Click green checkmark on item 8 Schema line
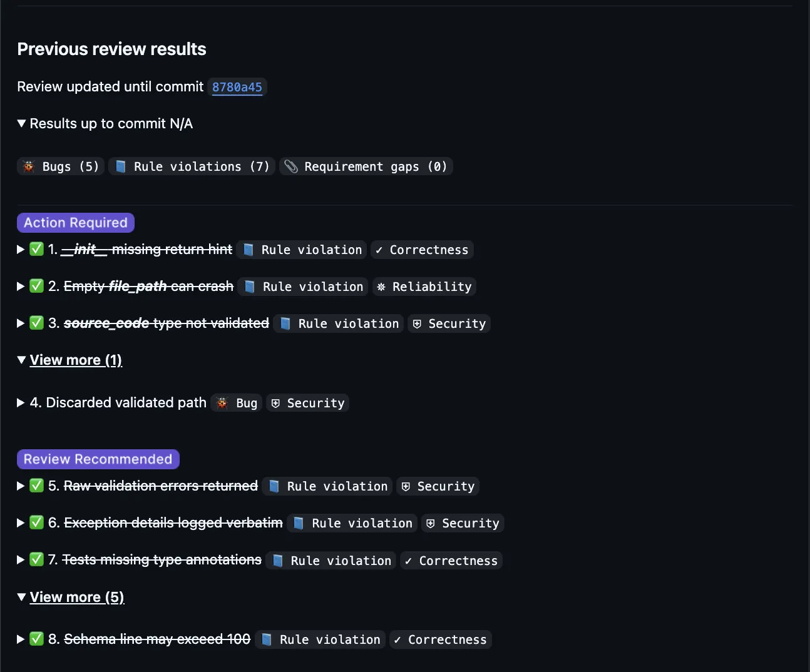 point(37,639)
